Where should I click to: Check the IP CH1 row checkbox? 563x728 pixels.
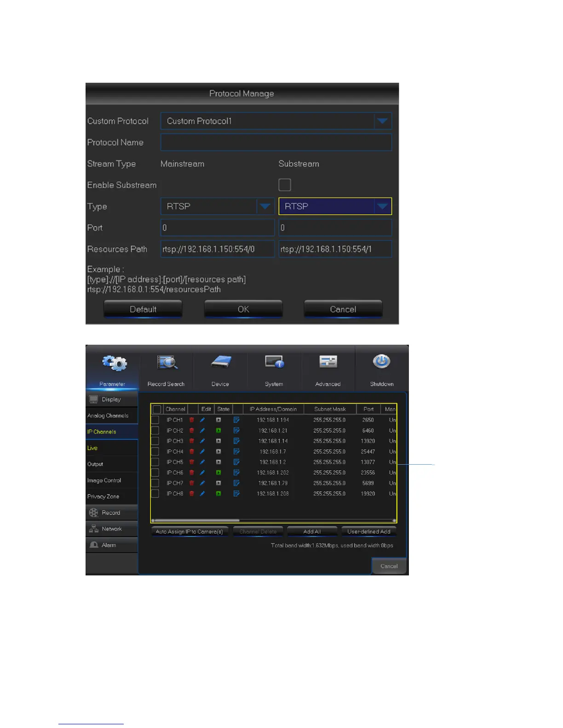(x=155, y=420)
